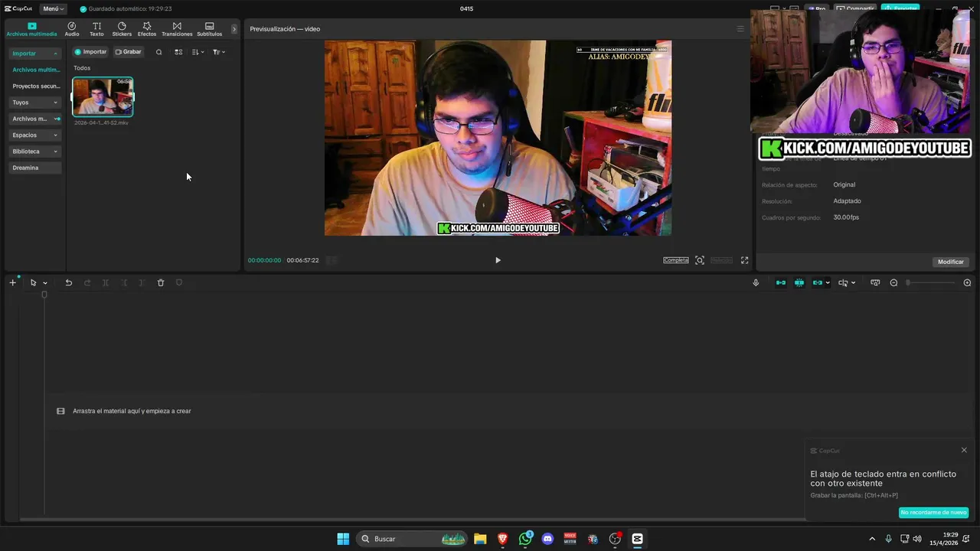980x551 pixels.
Task: Close the CapCut shortcut conflict notification
Action: 964,450
